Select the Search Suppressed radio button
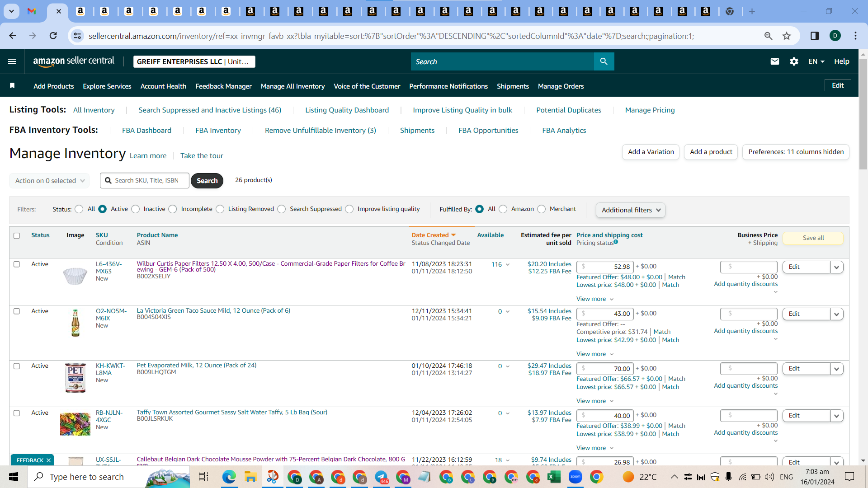The width and height of the screenshot is (868, 488). (282, 209)
